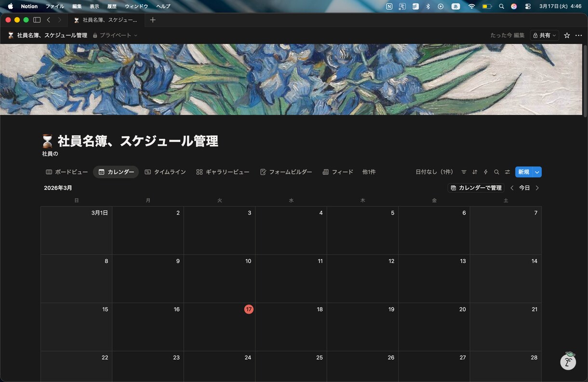Open the filter icon in database toolbar
Image resolution: width=588 pixels, height=382 pixels.
(464, 172)
